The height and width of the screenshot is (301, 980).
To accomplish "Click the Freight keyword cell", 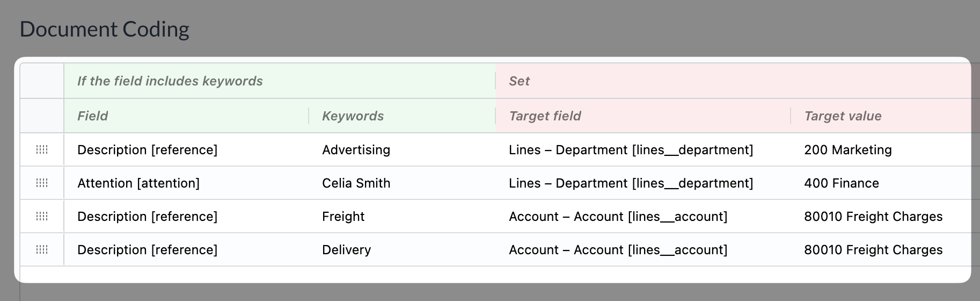I will 401,216.
